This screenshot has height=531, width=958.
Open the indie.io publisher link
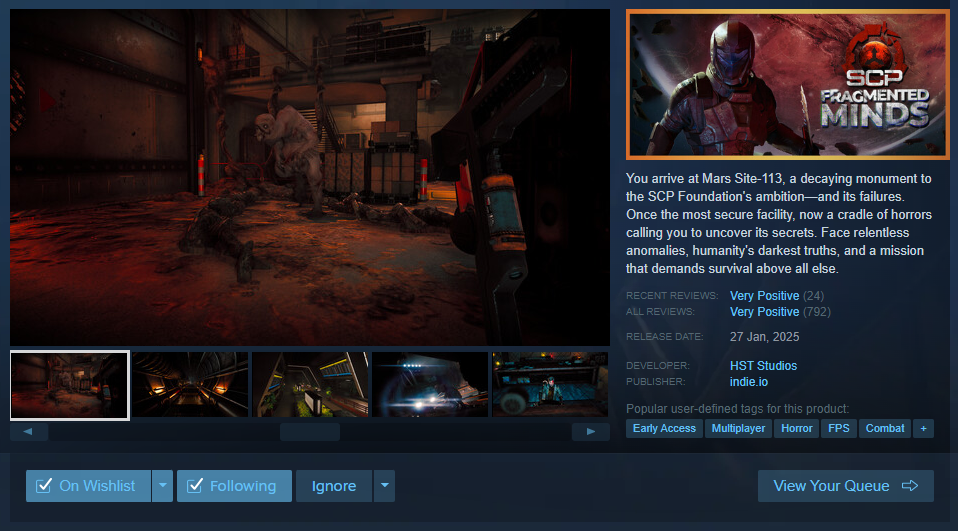click(x=748, y=381)
